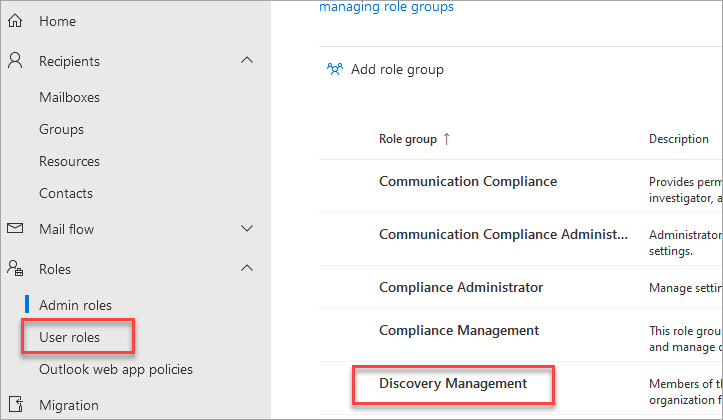Expand the Mail flow section chevron

(x=248, y=229)
